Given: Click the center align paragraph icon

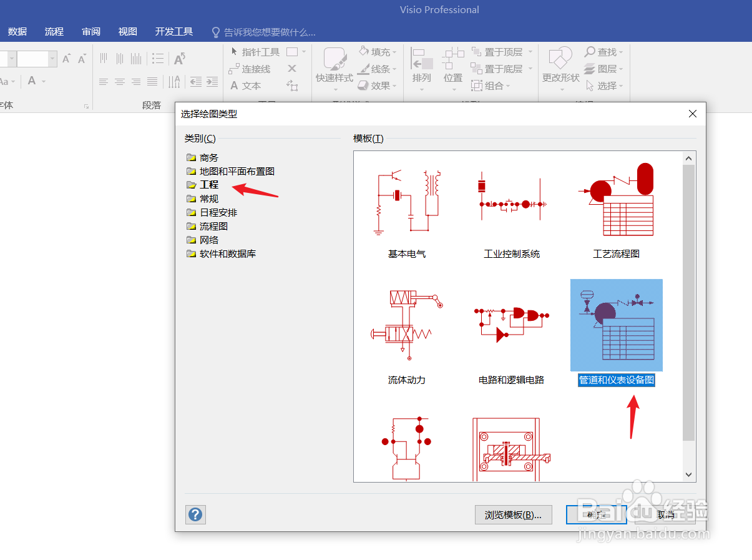Looking at the screenshot, I should (119, 82).
